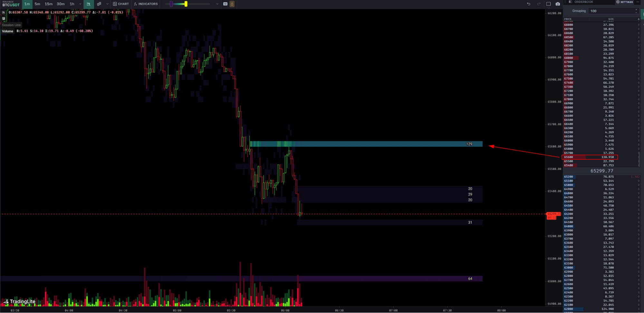Click the heatmap level labeled 31
The height and width of the screenshot is (313, 644).
click(390, 222)
